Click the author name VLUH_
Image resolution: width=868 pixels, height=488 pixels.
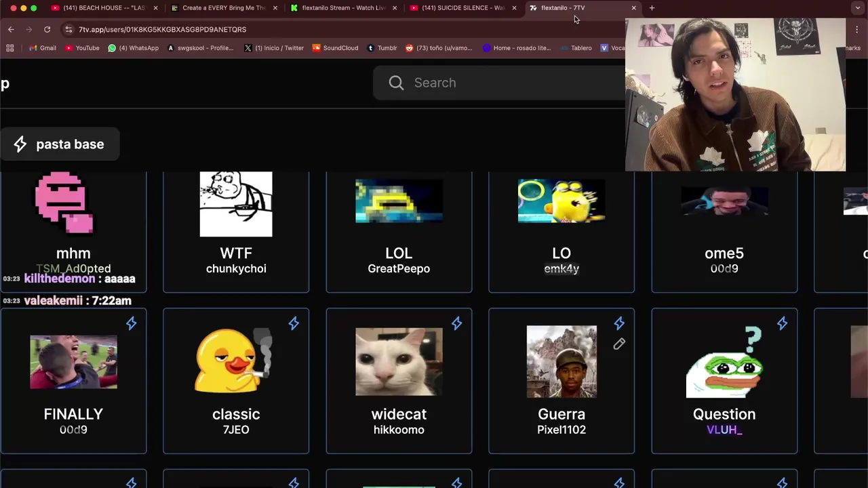(724, 430)
